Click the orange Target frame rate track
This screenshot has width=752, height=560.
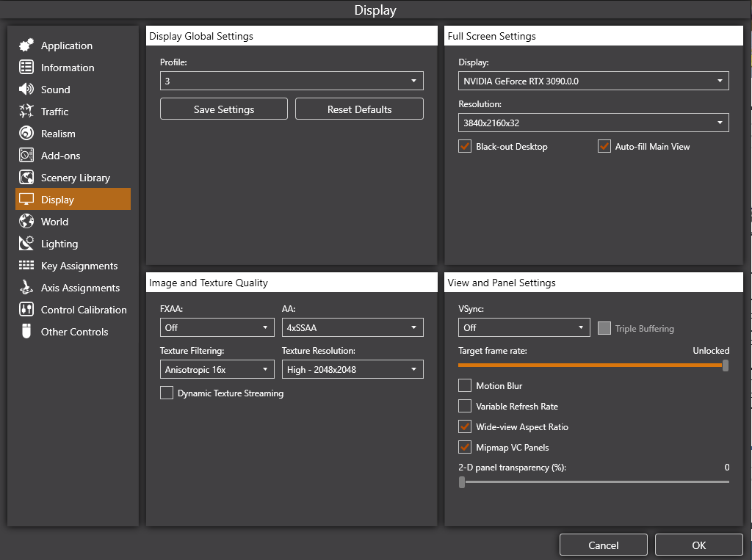(x=590, y=366)
